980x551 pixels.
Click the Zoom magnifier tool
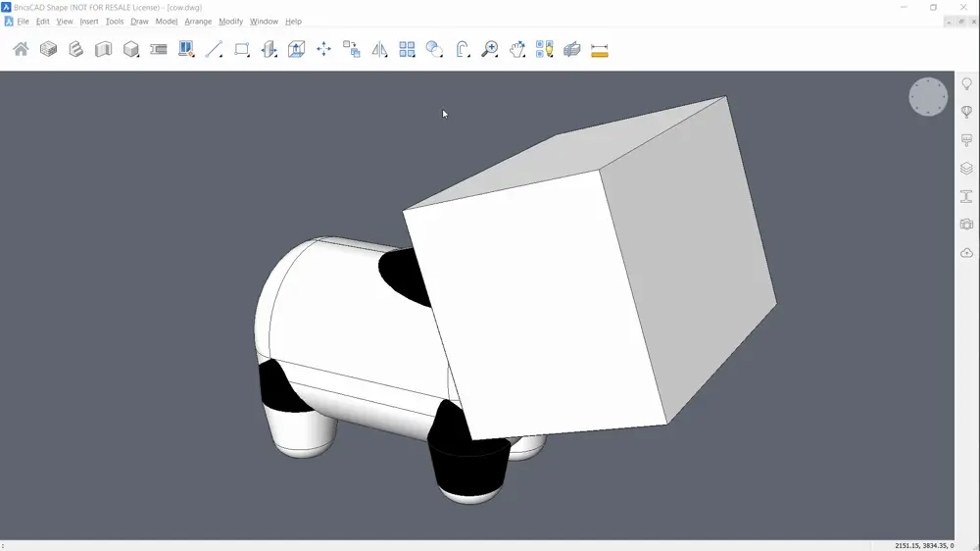click(490, 49)
